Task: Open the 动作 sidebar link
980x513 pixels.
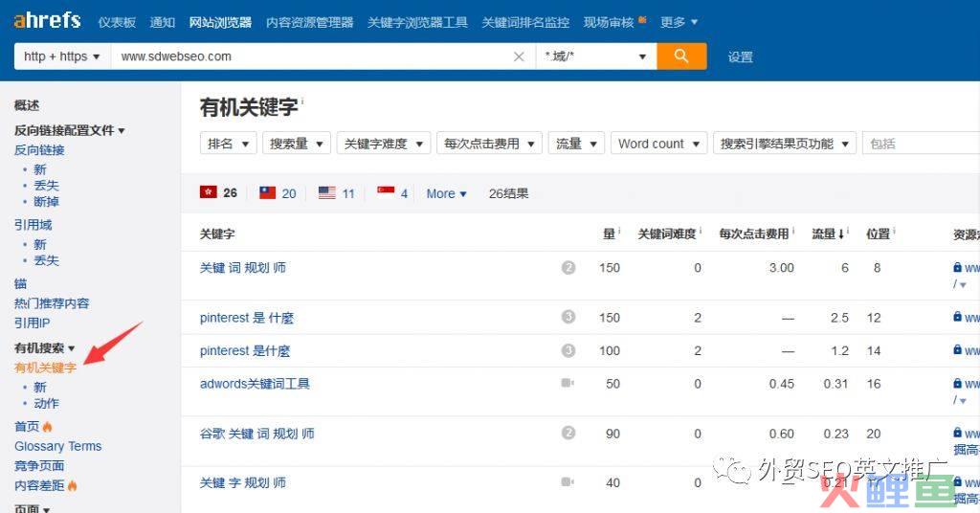Action: [x=46, y=403]
